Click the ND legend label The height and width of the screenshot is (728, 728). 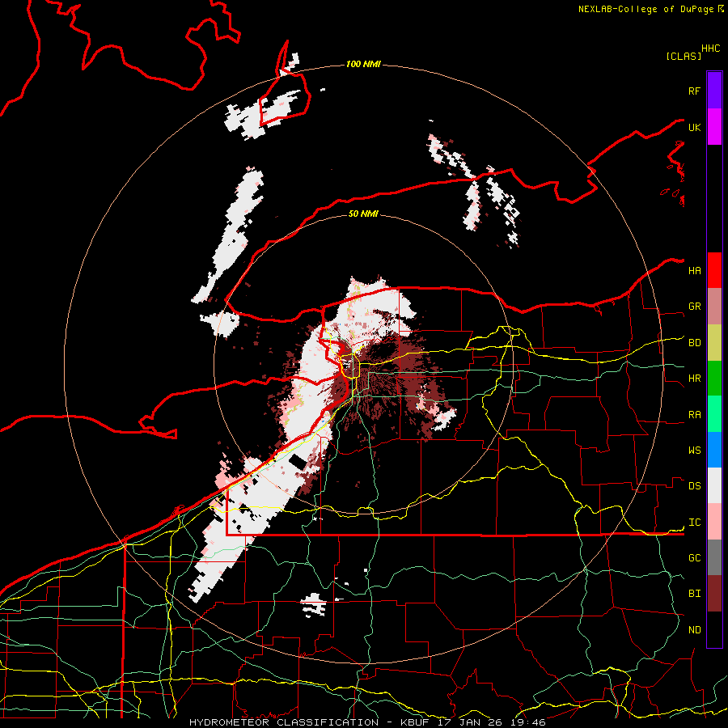(694, 630)
